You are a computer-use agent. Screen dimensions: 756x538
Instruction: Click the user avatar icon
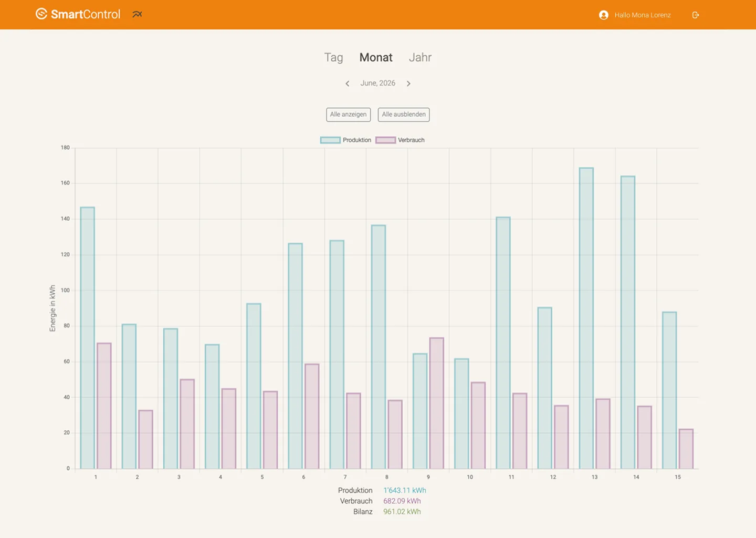click(x=604, y=15)
